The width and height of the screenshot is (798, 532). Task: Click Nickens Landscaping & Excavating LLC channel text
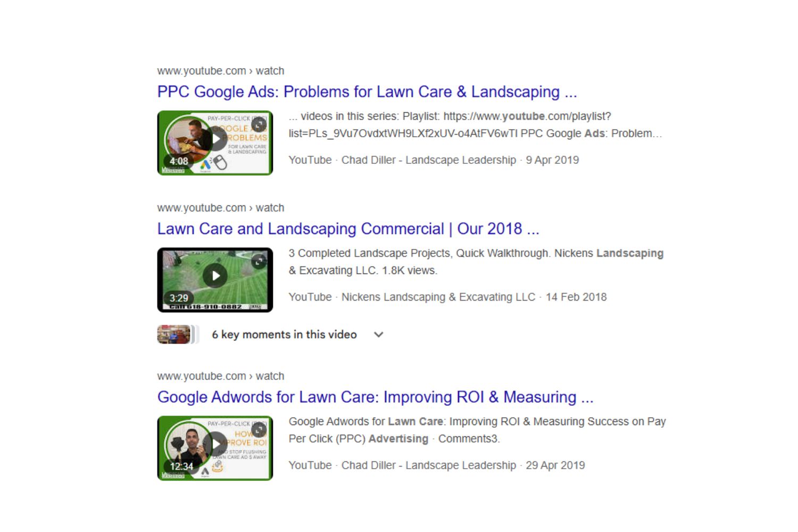[438, 297]
